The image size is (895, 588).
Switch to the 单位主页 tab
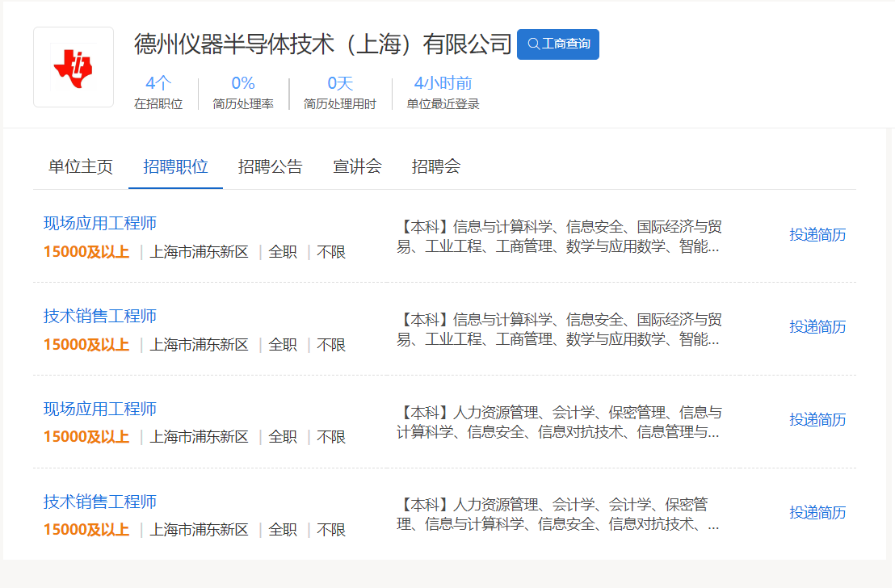(81, 166)
